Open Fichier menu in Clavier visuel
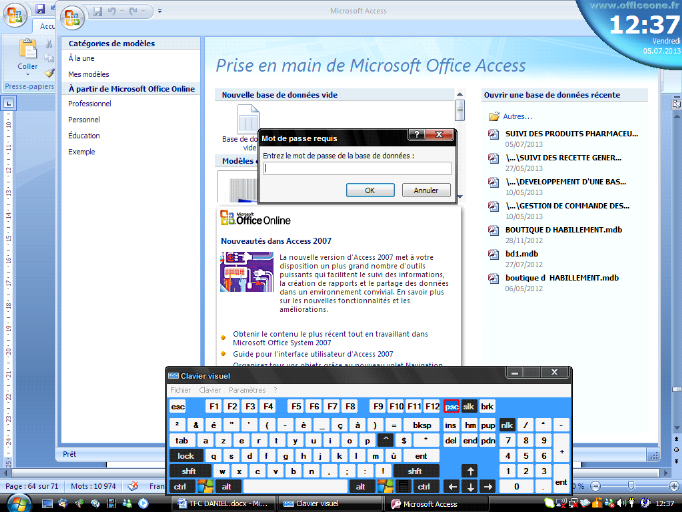Viewport: 682px width, 512px height. [x=180, y=390]
